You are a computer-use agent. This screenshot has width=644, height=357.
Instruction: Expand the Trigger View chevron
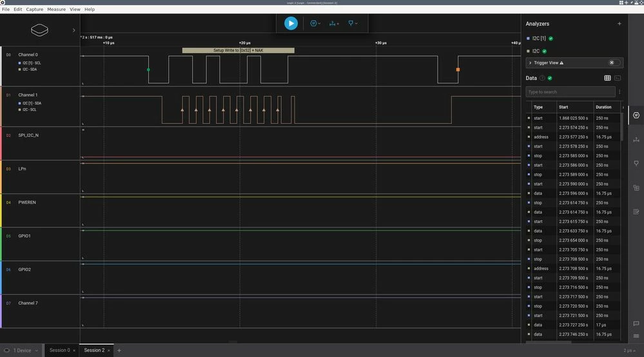click(x=531, y=63)
